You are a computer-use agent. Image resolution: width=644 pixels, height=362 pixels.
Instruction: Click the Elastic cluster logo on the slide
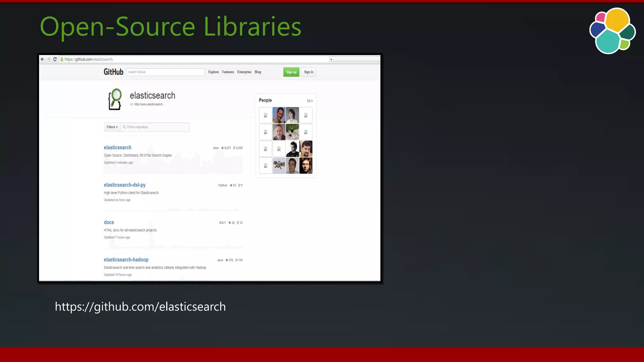click(x=613, y=30)
